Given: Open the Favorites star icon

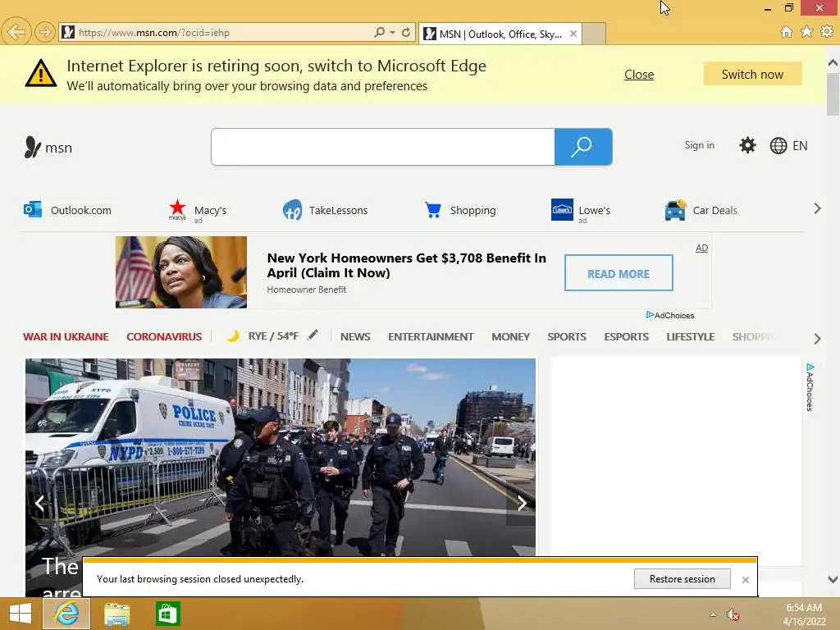Looking at the screenshot, I should tap(806, 32).
